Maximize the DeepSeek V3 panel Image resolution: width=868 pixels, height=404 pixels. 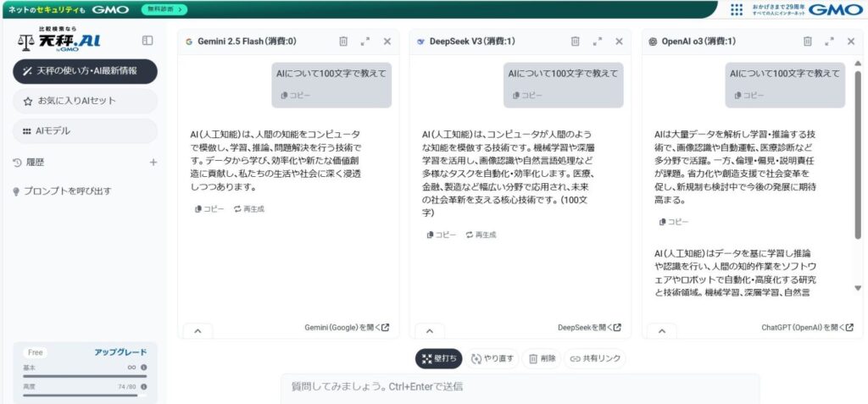tap(598, 41)
